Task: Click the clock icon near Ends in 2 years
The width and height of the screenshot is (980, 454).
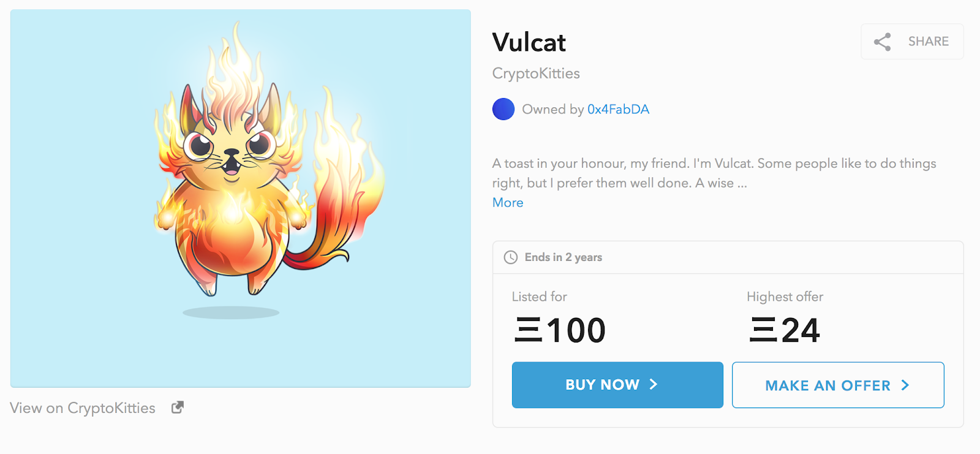Action: coord(511,257)
